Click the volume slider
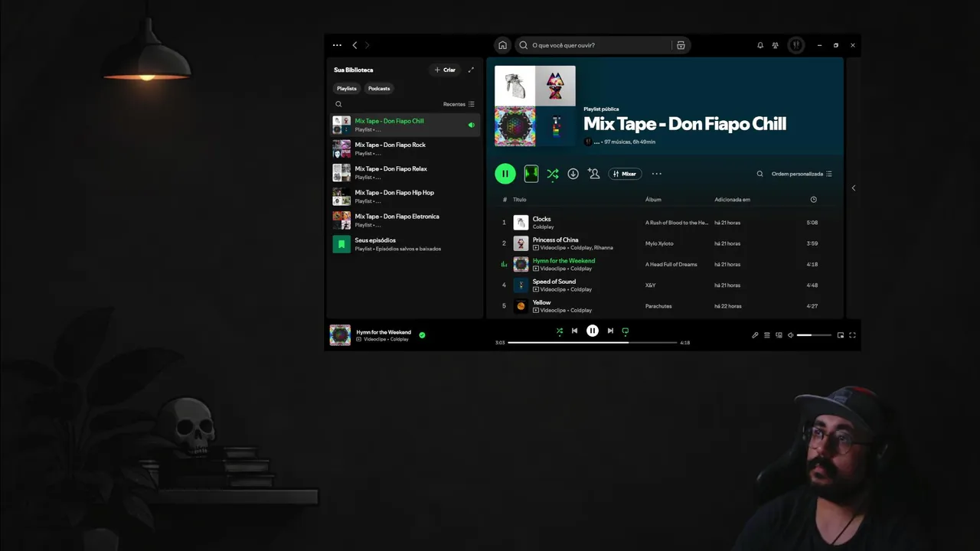 point(814,335)
